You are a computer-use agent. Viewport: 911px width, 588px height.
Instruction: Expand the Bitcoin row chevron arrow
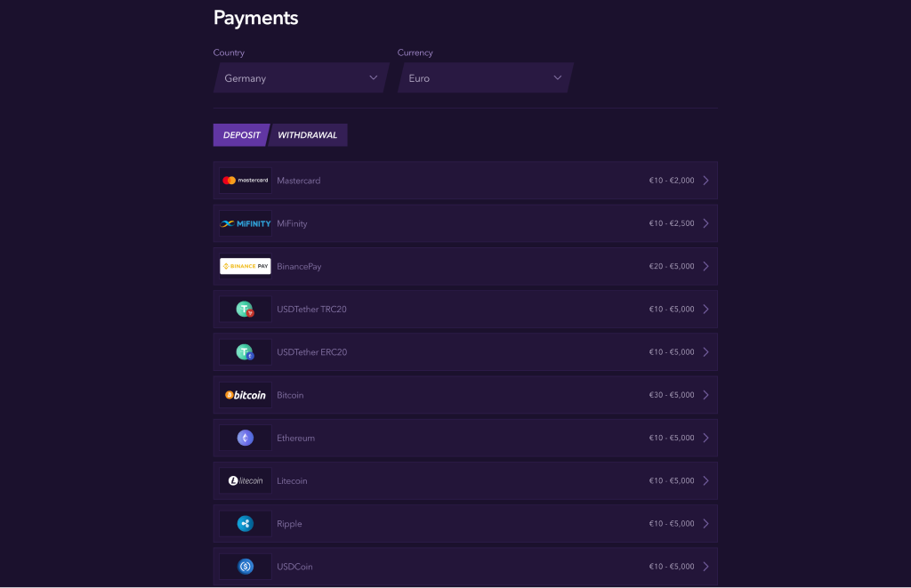(705, 395)
